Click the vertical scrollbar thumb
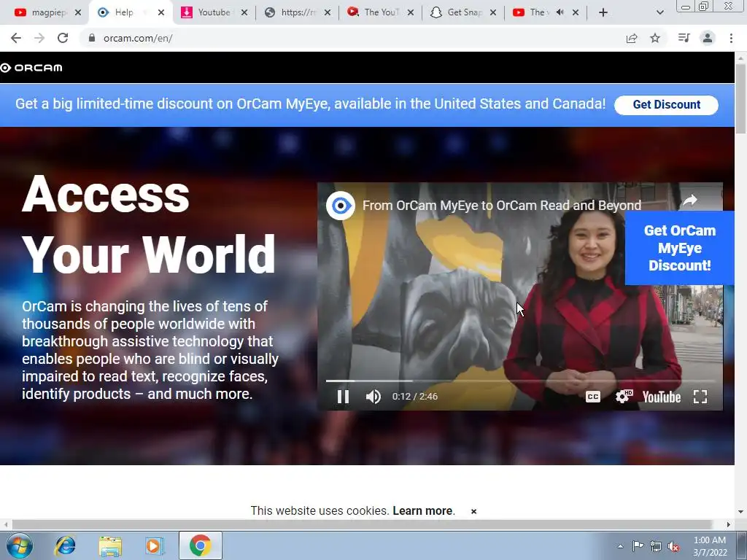This screenshot has width=747, height=560. (741, 98)
